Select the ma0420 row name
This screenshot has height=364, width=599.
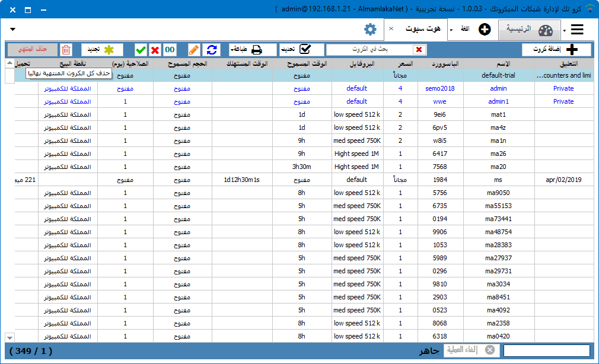click(x=498, y=336)
